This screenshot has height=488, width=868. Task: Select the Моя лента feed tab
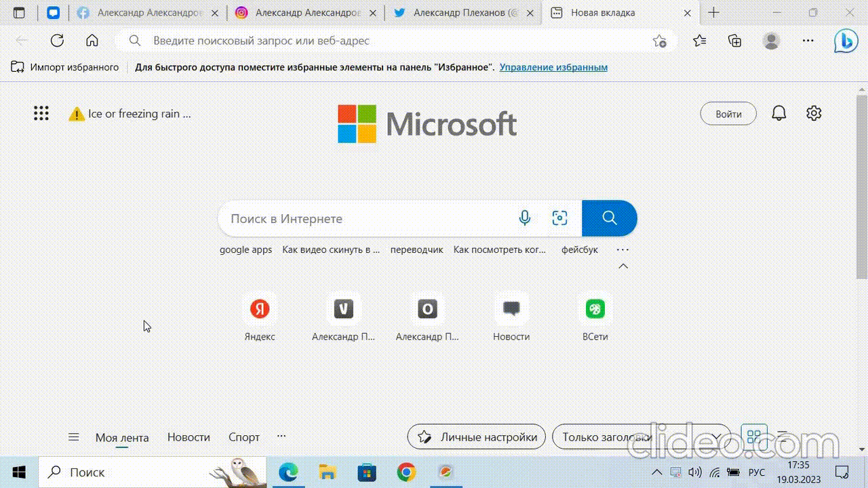[122, 438]
